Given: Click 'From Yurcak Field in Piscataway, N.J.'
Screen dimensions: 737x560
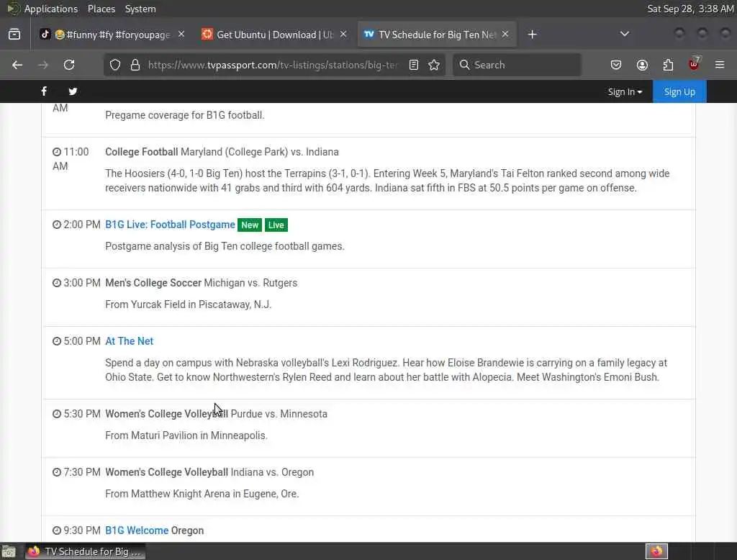Looking at the screenshot, I should coord(188,304).
